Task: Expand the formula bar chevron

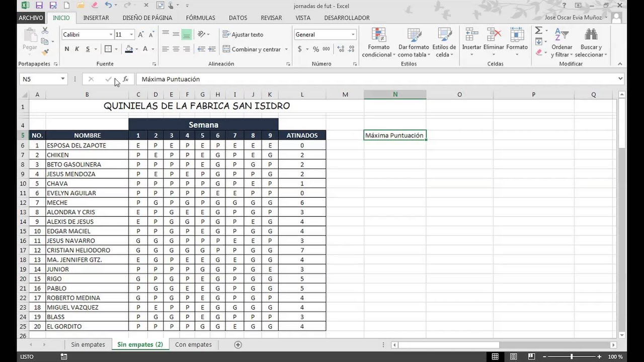Action: pyautogui.click(x=620, y=79)
